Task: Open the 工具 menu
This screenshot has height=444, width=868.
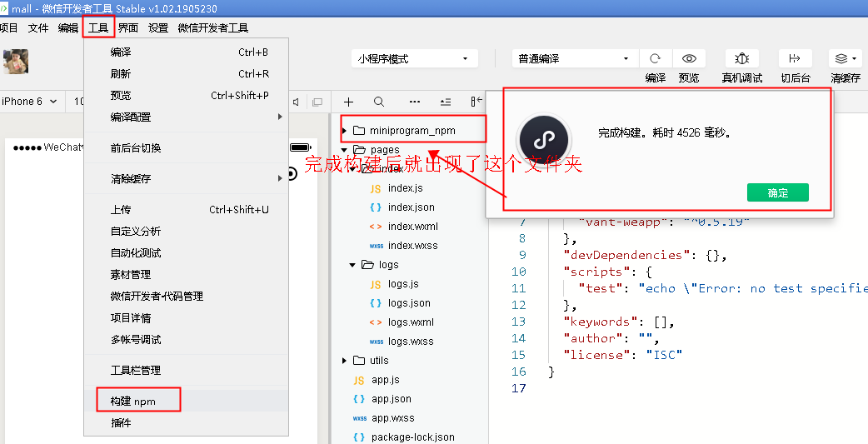Action: [x=98, y=27]
